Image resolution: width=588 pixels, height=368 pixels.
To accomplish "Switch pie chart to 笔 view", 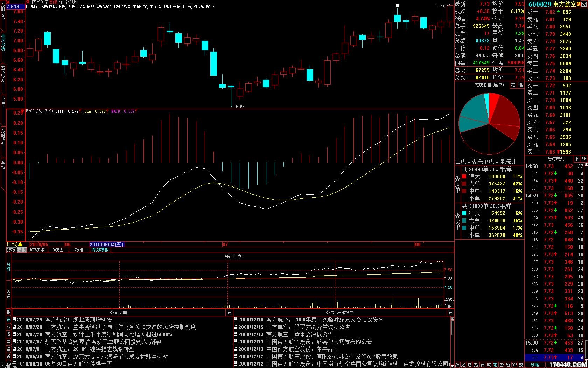I will click(x=520, y=85).
